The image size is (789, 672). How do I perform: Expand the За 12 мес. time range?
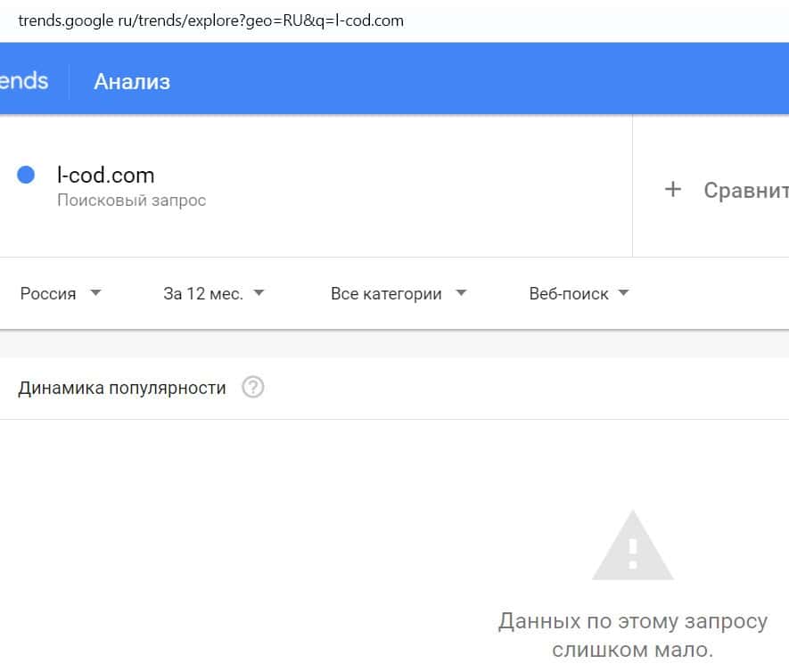pyautogui.click(x=203, y=293)
